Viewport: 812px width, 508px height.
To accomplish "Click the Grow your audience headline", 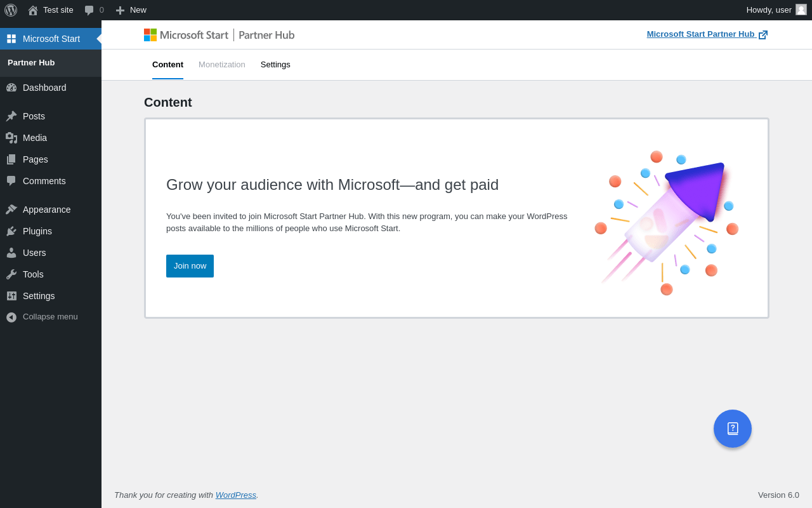I will click(x=332, y=185).
